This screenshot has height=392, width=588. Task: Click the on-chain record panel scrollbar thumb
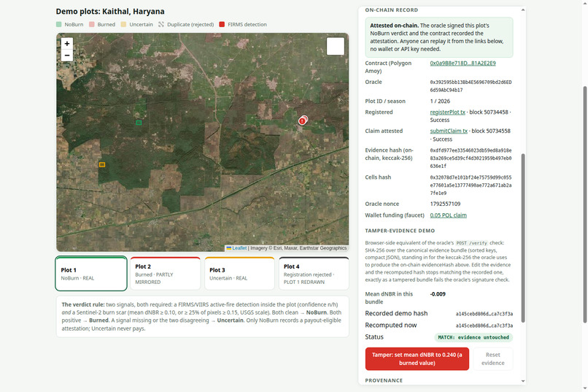click(x=523, y=238)
